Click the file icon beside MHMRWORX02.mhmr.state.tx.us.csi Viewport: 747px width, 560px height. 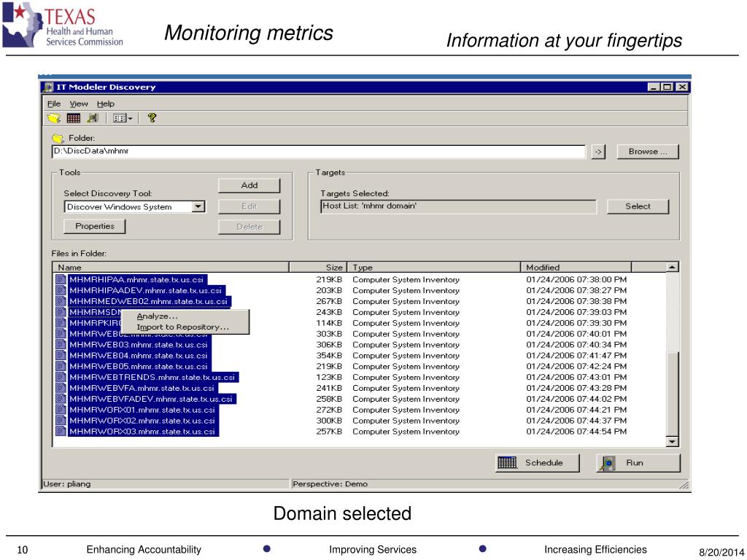point(61,421)
